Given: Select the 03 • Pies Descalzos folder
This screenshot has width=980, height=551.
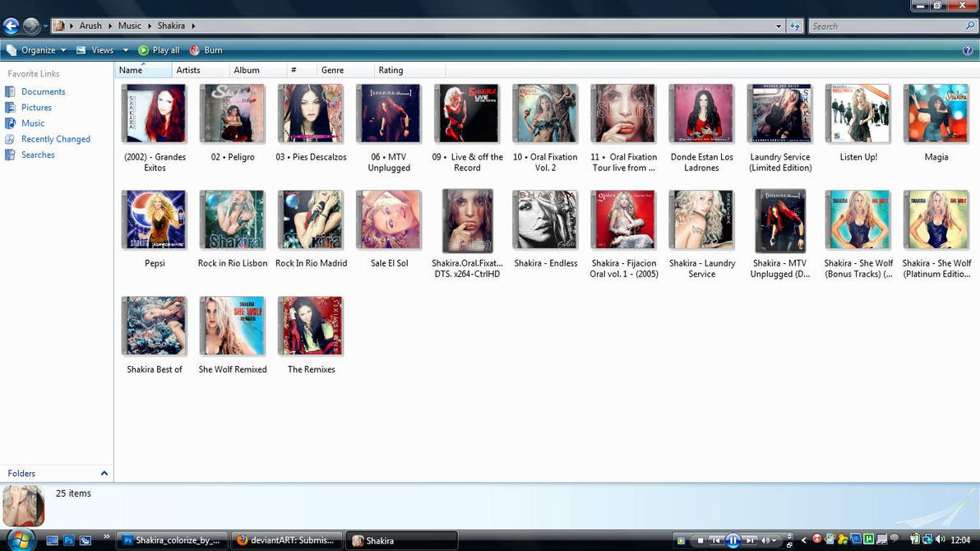Looking at the screenshot, I should pyautogui.click(x=311, y=123).
